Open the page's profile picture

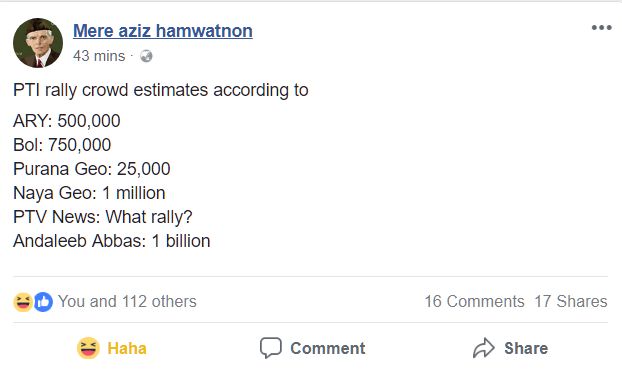(x=38, y=42)
